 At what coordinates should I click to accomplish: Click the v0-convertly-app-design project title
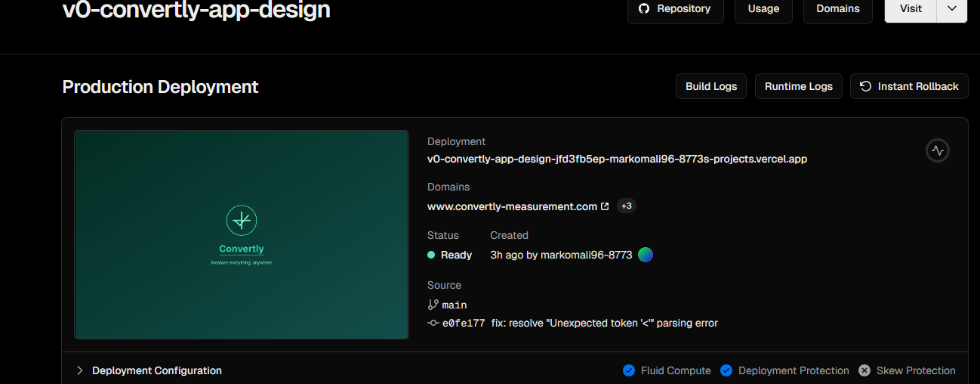[x=196, y=10]
